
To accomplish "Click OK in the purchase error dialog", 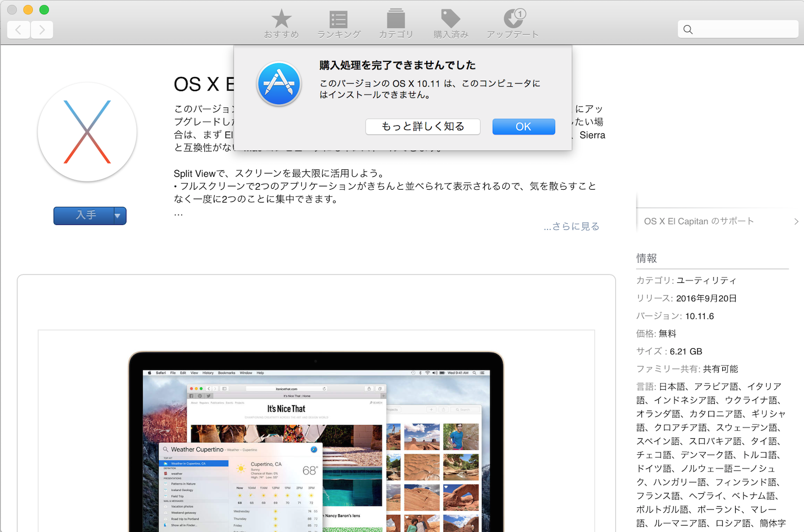I will coord(523,126).
